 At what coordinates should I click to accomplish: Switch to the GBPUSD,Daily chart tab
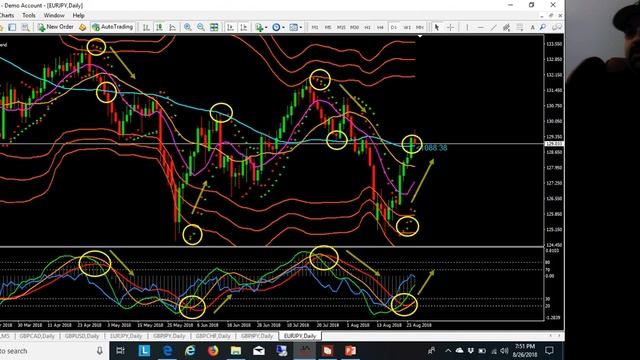point(82,336)
